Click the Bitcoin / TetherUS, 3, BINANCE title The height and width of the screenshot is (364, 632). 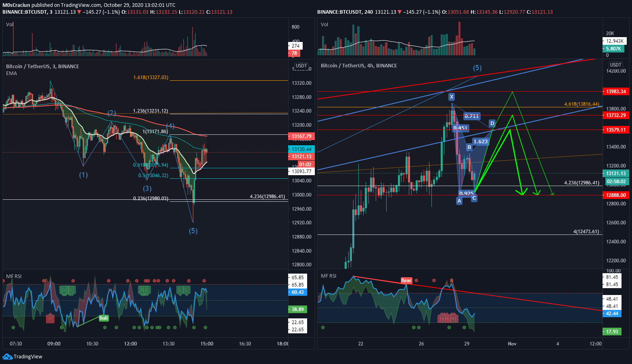(42, 67)
